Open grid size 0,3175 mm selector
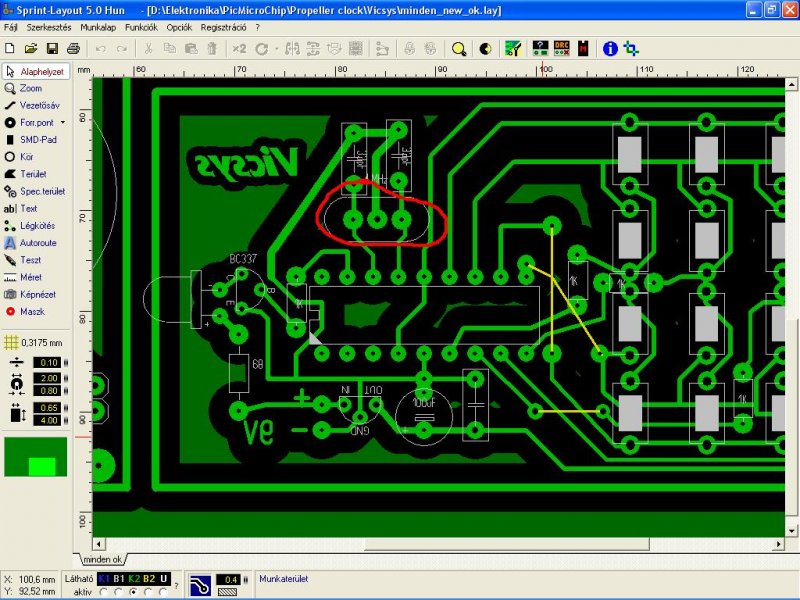The width and height of the screenshot is (800, 600). pyautogui.click(x=34, y=342)
